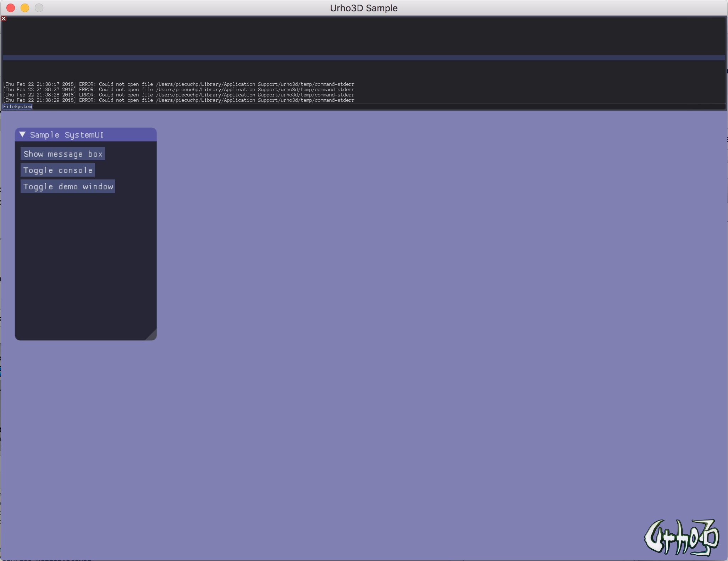The width and height of the screenshot is (728, 561).
Task: Open the FileSystem interpreter selector
Action: pyautogui.click(x=17, y=107)
